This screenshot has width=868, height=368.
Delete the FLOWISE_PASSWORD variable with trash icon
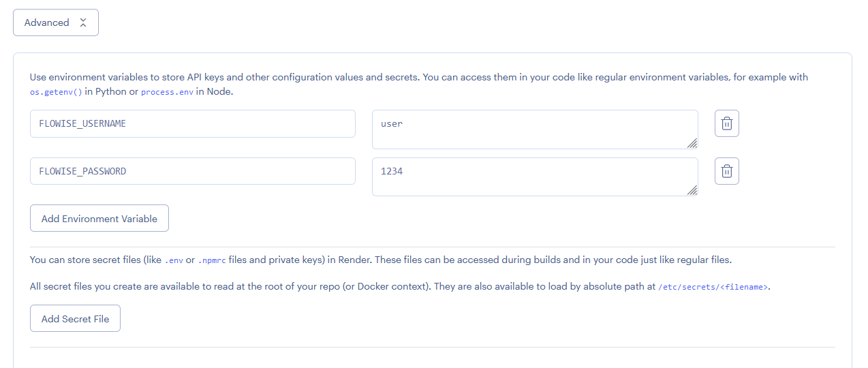[726, 172]
